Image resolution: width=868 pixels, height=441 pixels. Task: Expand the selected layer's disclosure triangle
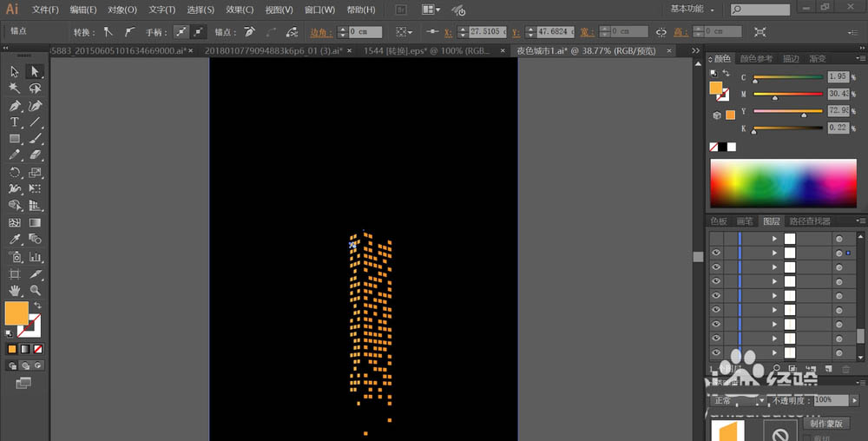(774, 253)
